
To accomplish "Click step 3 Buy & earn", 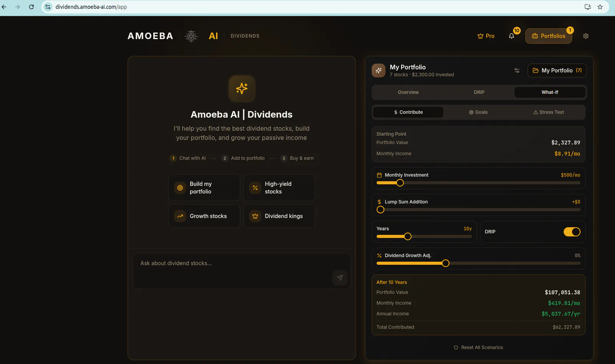I will click(297, 158).
